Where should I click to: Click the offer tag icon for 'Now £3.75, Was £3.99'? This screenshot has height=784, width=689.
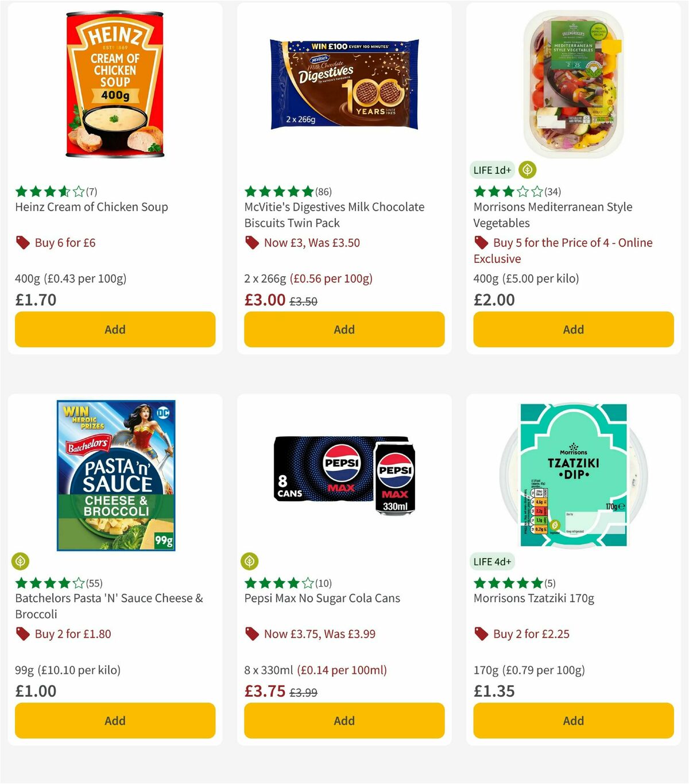click(251, 634)
